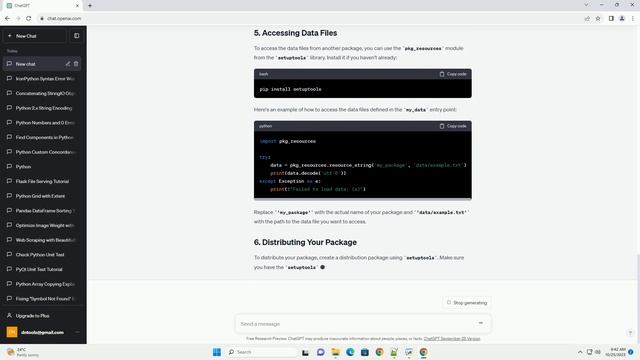The image size is (640, 360).
Task: Open Optimize Image Weight chat
Action: tap(43, 225)
